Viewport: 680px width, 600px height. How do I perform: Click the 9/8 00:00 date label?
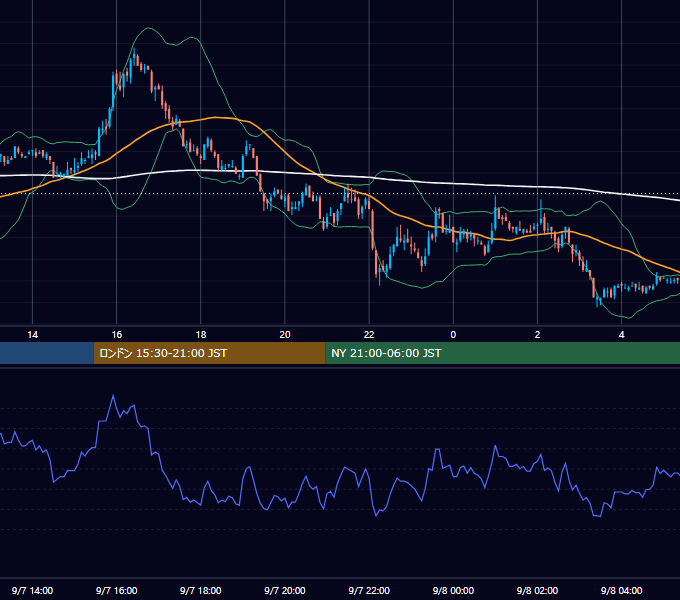pos(453,590)
